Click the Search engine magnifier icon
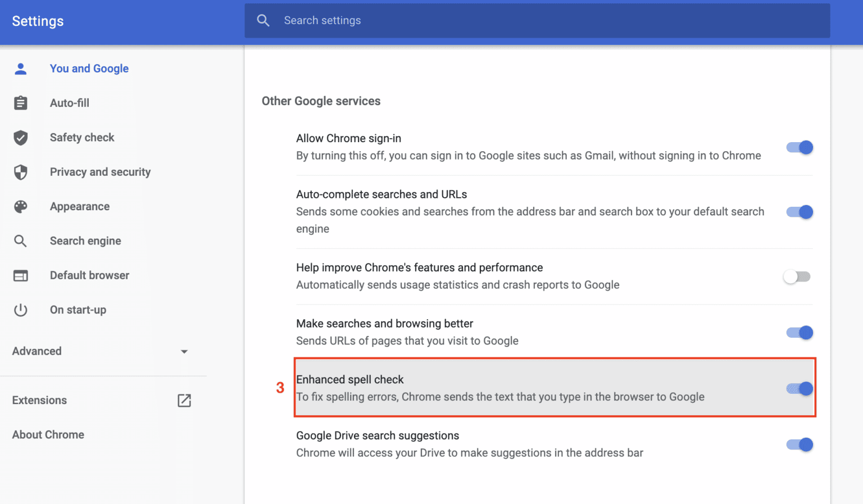Viewport: 863px width, 504px height. point(20,240)
